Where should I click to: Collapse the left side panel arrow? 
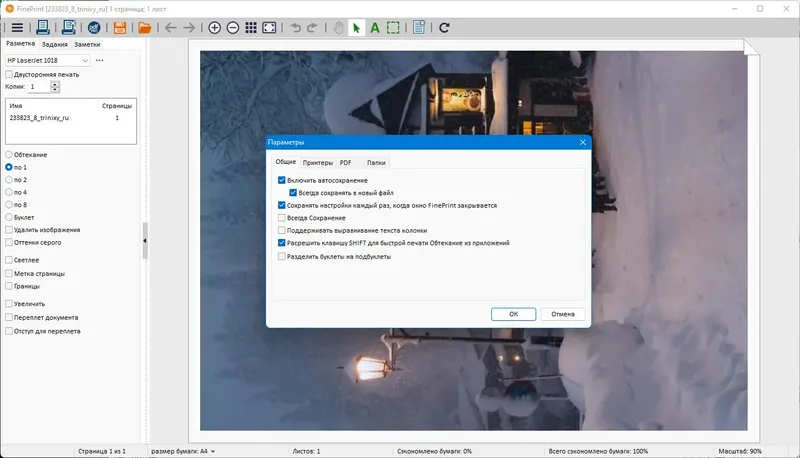145,241
